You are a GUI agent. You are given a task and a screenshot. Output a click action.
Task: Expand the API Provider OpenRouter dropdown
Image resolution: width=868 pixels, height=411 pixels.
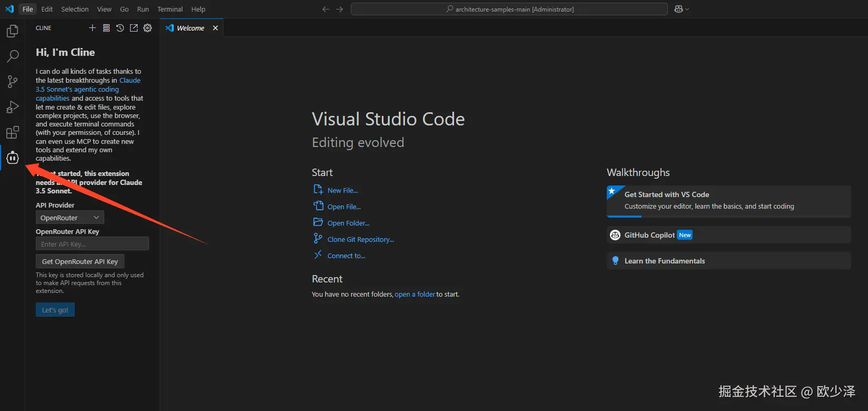(x=70, y=218)
